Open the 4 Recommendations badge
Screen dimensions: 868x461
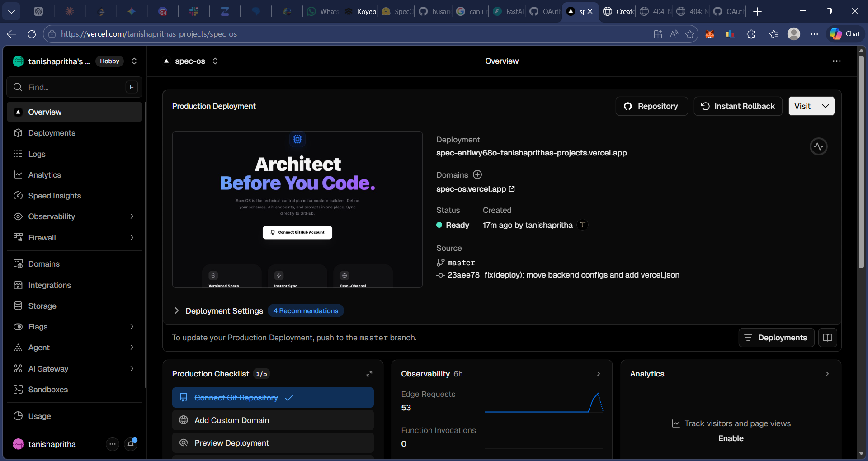pyautogui.click(x=306, y=311)
